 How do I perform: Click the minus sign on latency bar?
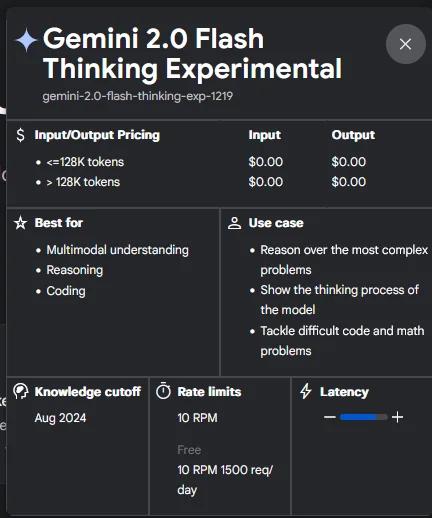click(x=330, y=417)
